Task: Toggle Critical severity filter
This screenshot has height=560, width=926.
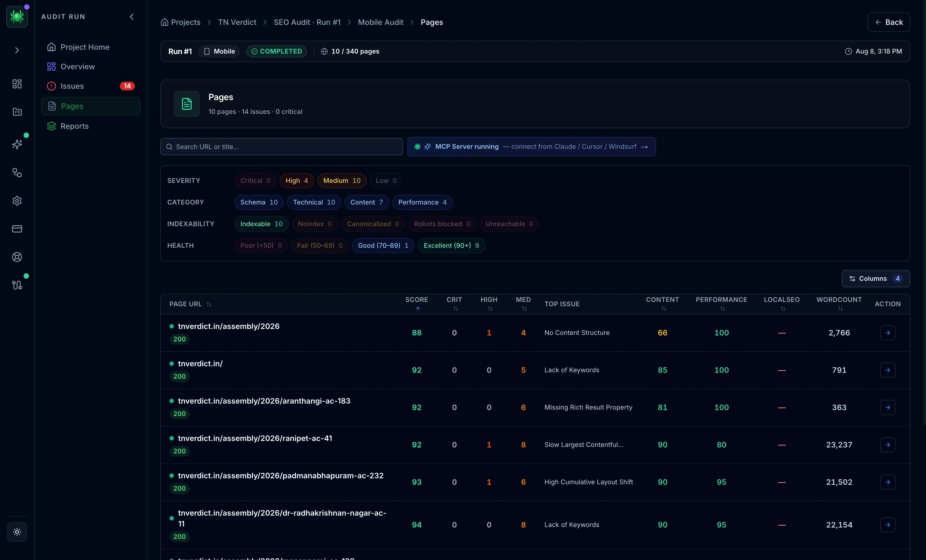Action: [x=255, y=181]
